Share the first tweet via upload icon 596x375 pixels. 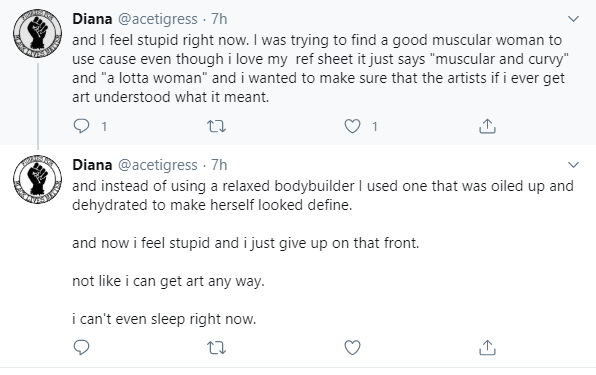click(x=487, y=126)
